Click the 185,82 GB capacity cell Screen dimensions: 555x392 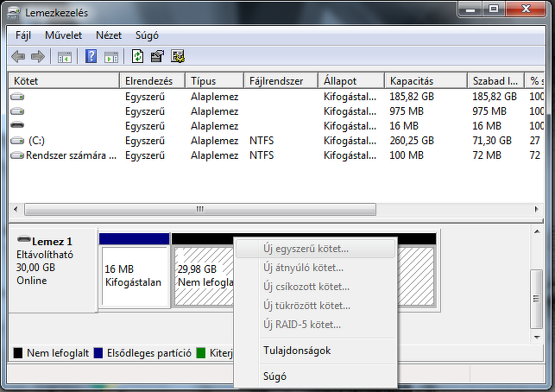412,97
